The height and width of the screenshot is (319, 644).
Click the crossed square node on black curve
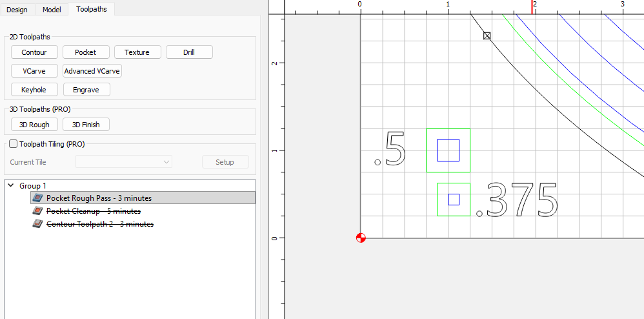(487, 36)
